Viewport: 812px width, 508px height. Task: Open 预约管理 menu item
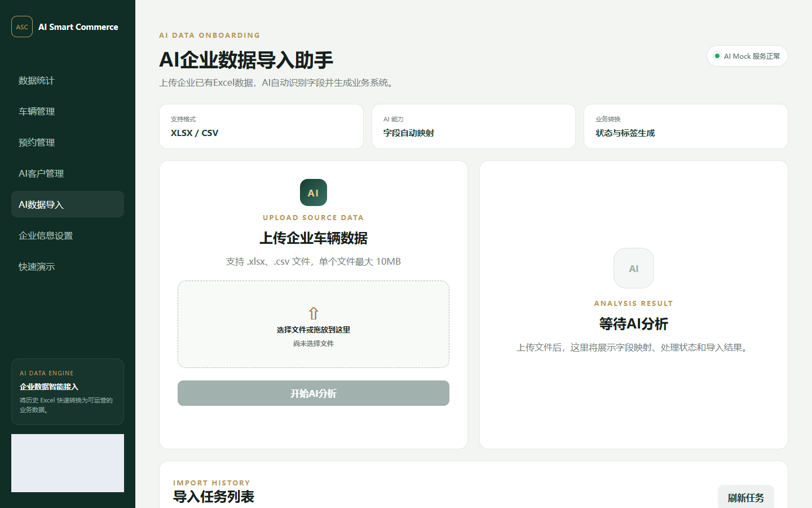68,142
